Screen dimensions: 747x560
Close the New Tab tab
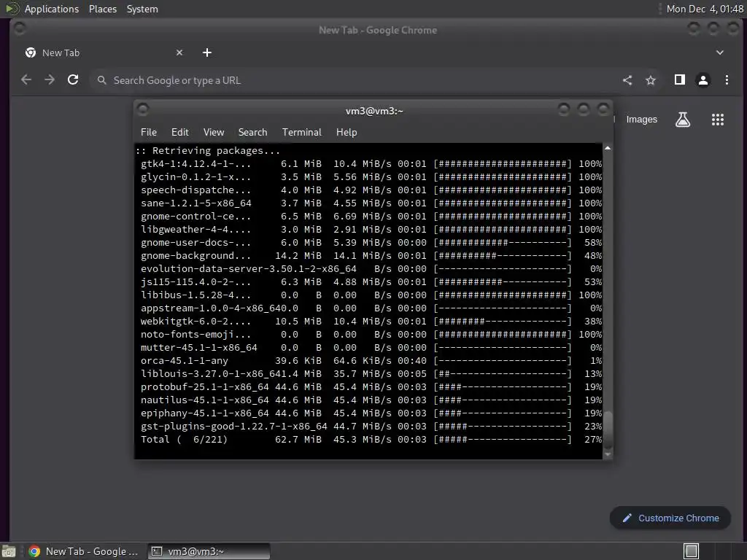[179, 52]
